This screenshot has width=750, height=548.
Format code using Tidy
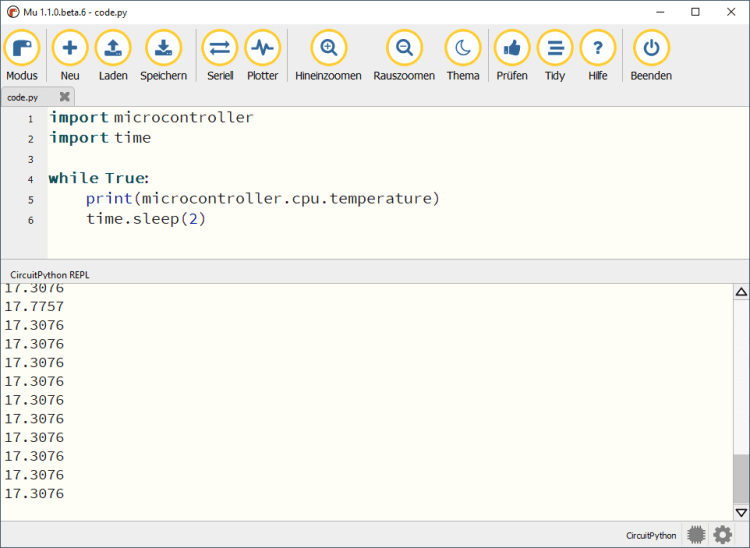555,48
